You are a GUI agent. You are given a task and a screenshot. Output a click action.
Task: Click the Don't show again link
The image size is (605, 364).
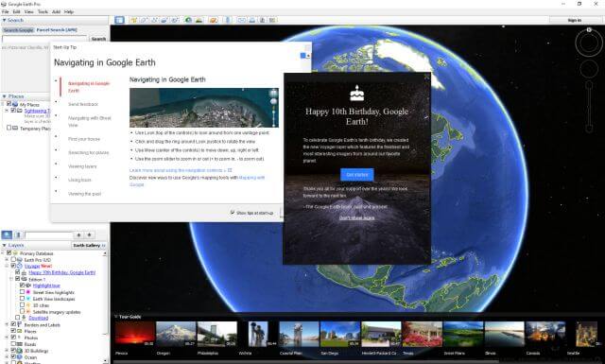tap(357, 217)
